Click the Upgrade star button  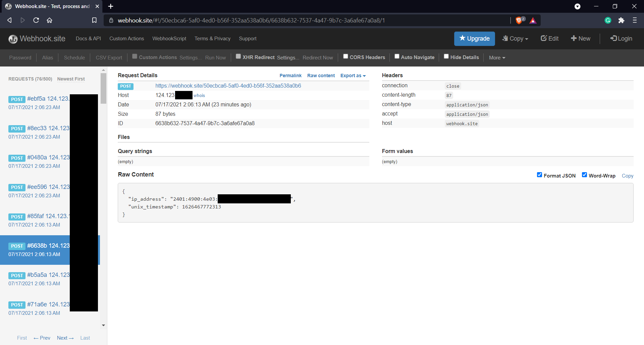click(x=475, y=39)
